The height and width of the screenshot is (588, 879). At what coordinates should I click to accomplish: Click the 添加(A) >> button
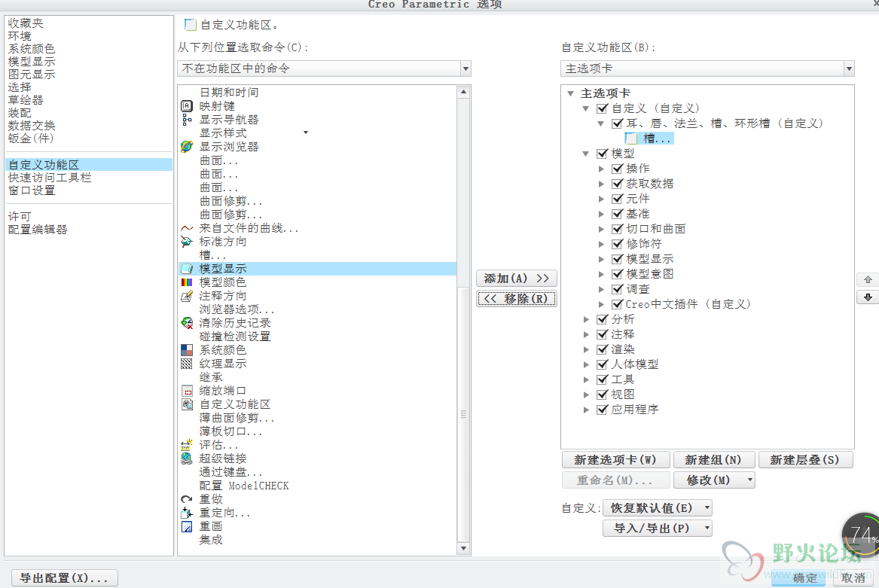click(x=516, y=279)
